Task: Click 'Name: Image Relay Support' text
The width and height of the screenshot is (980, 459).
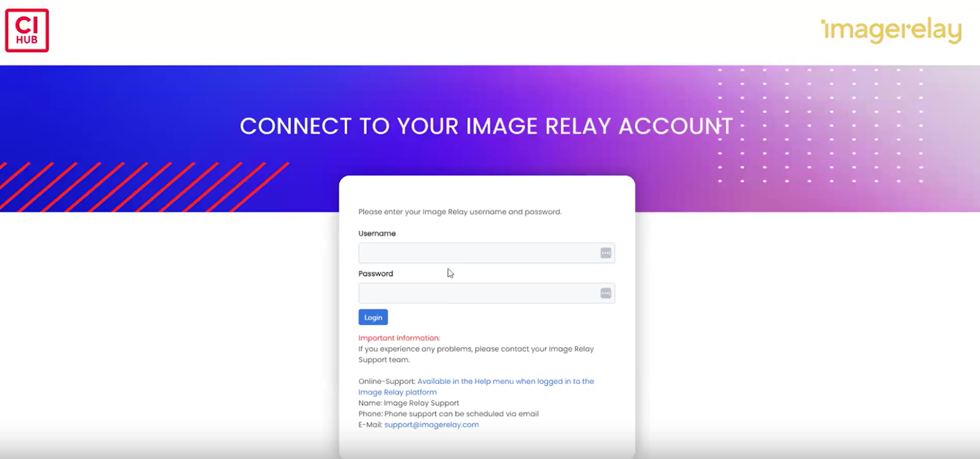Action: click(409, 403)
